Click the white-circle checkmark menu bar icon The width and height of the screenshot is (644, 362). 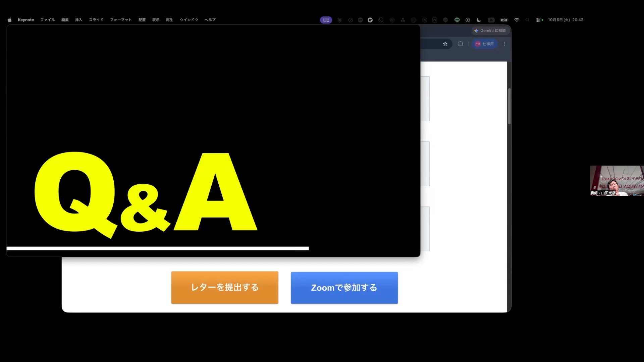pyautogui.click(x=370, y=20)
